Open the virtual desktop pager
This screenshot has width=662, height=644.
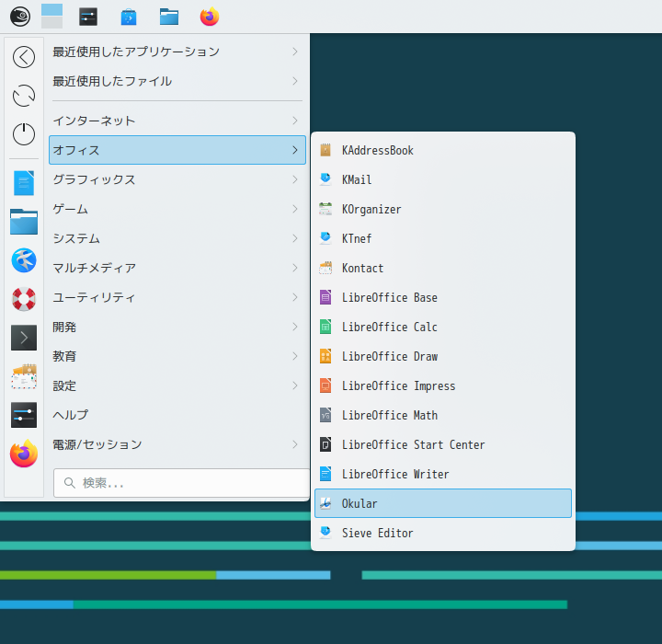click(x=51, y=17)
